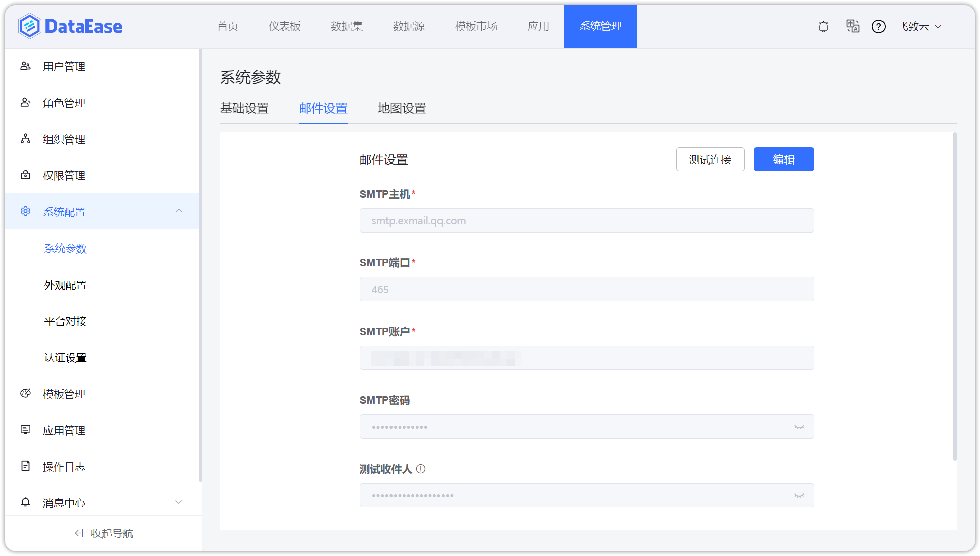The height and width of the screenshot is (556, 980).
Task: Click the collapse navigation arrow icon
Action: click(79, 533)
